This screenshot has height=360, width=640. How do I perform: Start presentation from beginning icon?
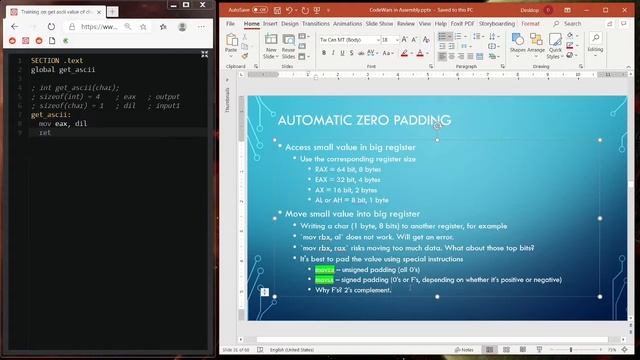[x=317, y=10]
